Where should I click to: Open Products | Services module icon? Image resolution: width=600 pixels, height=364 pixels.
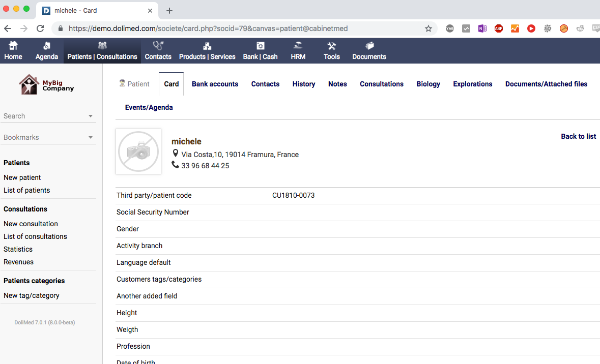click(207, 46)
